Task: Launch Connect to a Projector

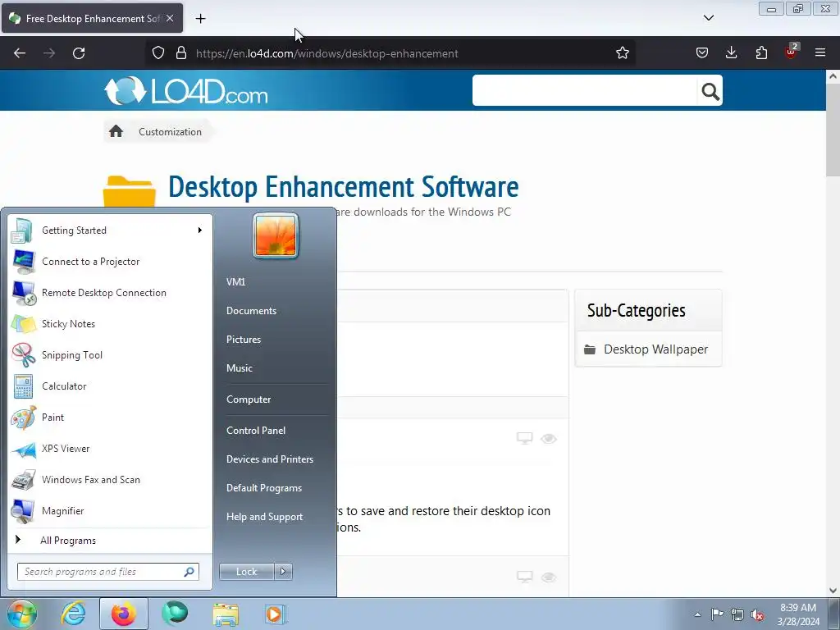Action: point(110,262)
